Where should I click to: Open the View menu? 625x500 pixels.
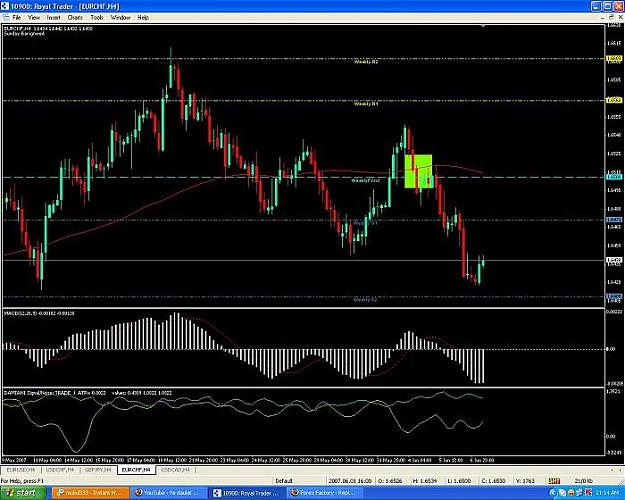34,18
